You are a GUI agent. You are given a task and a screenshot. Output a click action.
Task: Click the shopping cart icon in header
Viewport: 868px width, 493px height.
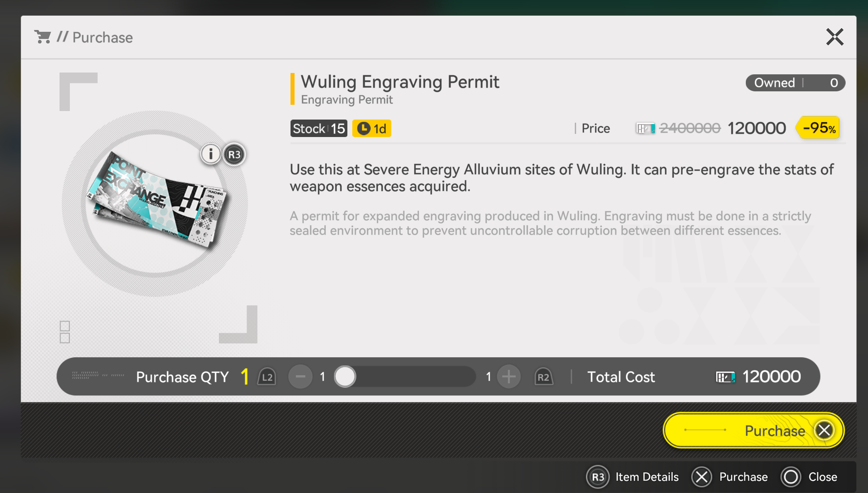[x=43, y=37]
